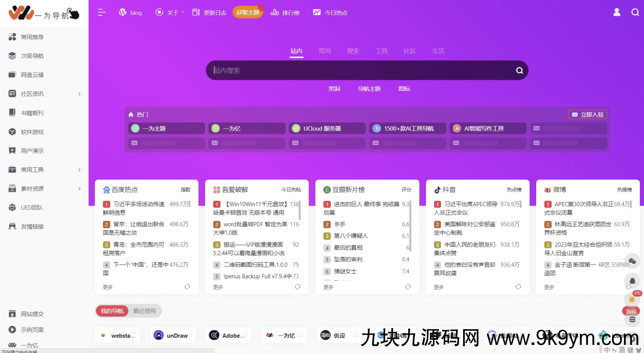This screenshot has width=644, height=353.
Task: Click the 吾爱破解 card scrollbar
Action: (300, 210)
